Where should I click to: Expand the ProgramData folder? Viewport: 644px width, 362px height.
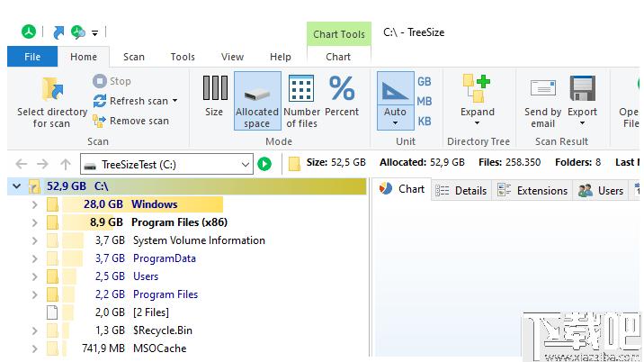[x=34, y=258]
